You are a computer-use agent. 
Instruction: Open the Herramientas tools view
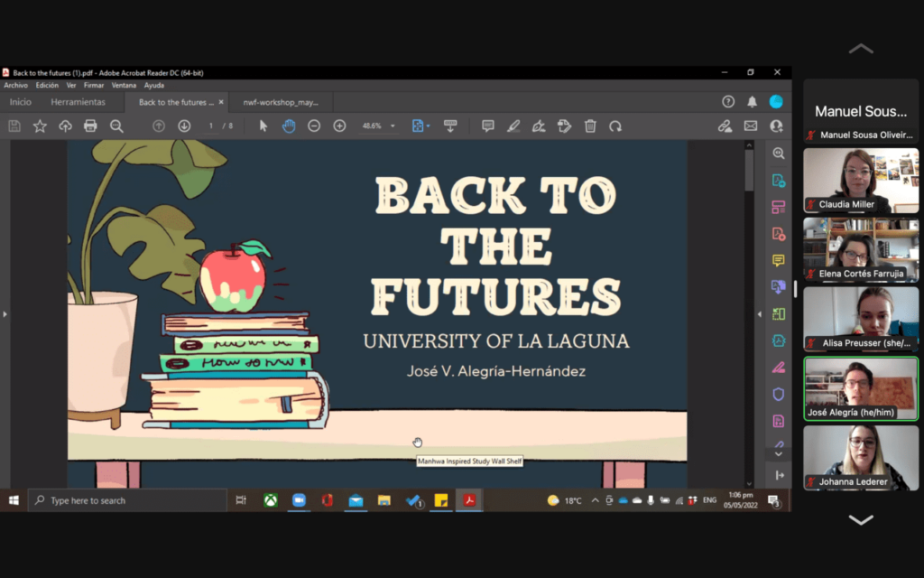tap(78, 102)
